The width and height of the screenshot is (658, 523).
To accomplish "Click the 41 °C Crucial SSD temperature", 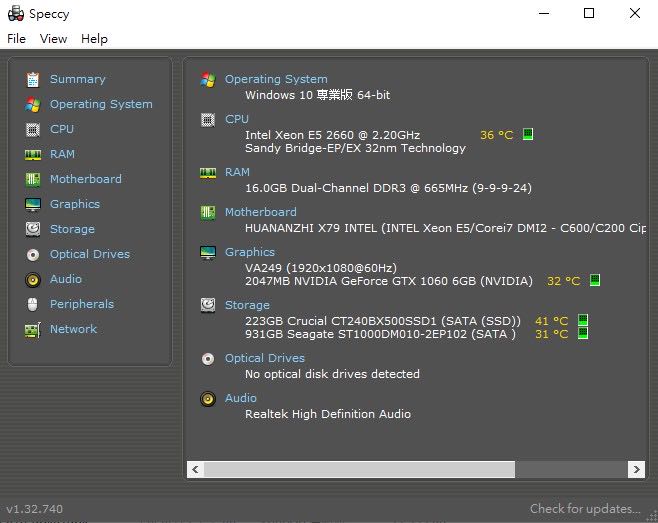I will point(551,321).
